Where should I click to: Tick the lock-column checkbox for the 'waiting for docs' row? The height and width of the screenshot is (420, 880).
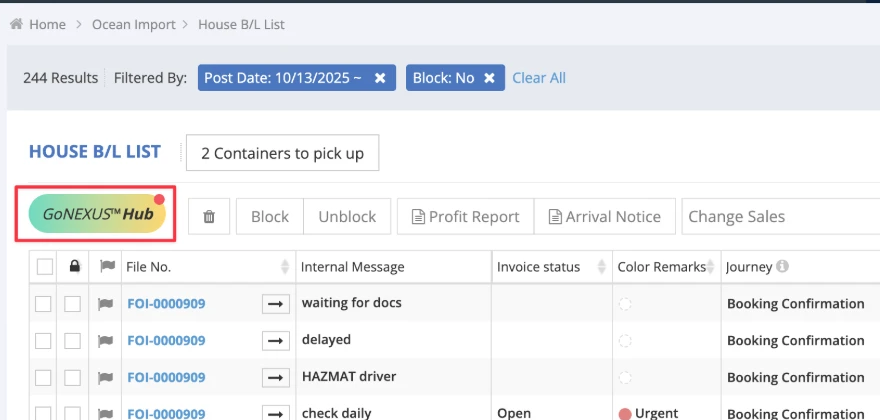tap(72, 304)
